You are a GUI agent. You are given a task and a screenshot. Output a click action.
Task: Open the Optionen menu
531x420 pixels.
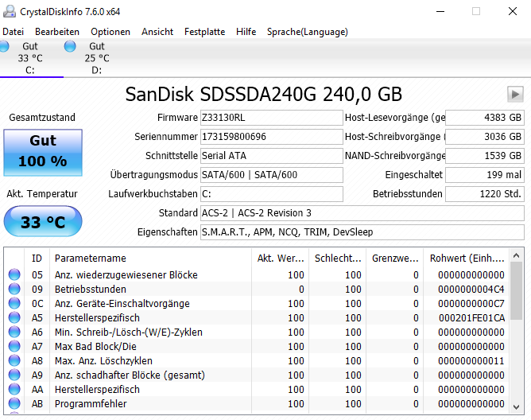[110, 32]
